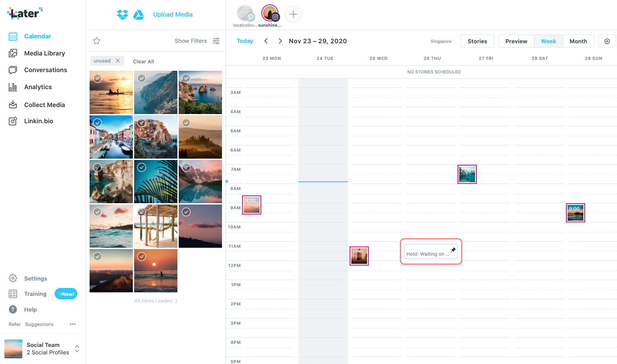The image size is (617, 364).
Task: Open the 11:15 post on Wednesday
Action: [360, 256]
